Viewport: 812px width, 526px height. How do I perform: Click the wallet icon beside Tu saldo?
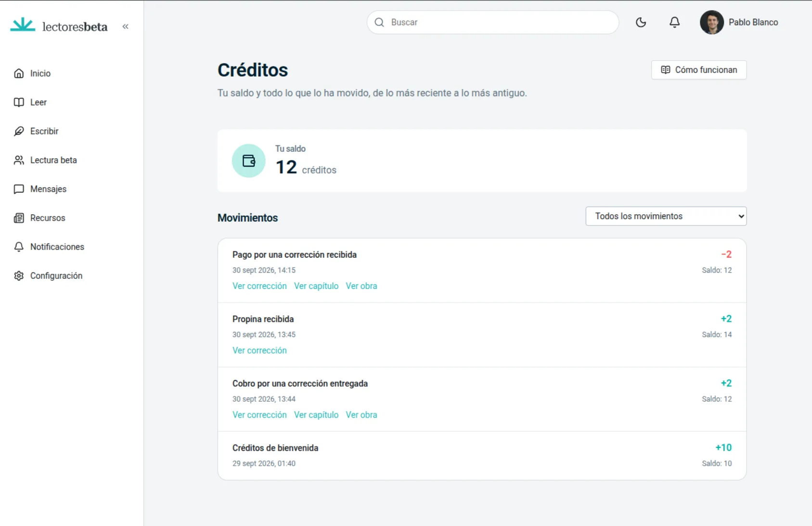tap(249, 161)
